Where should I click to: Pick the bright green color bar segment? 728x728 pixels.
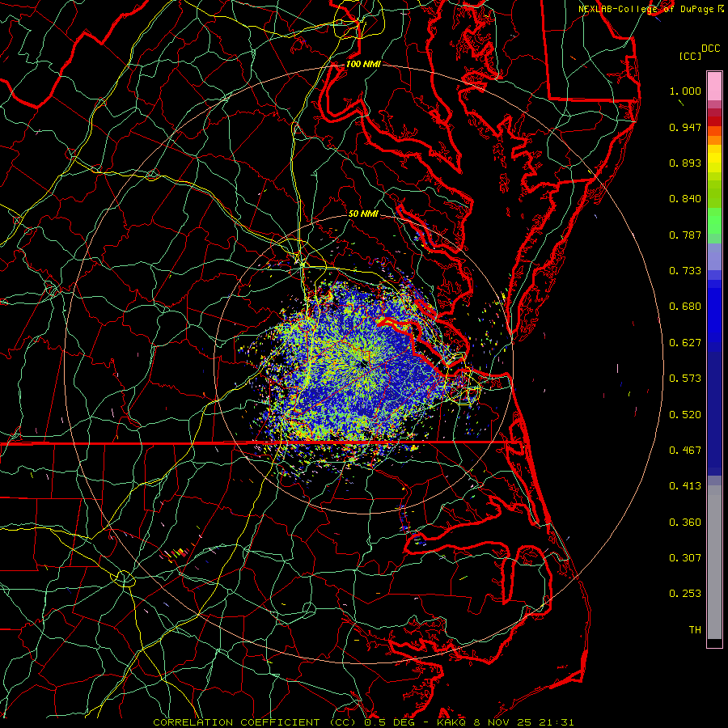click(714, 221)
